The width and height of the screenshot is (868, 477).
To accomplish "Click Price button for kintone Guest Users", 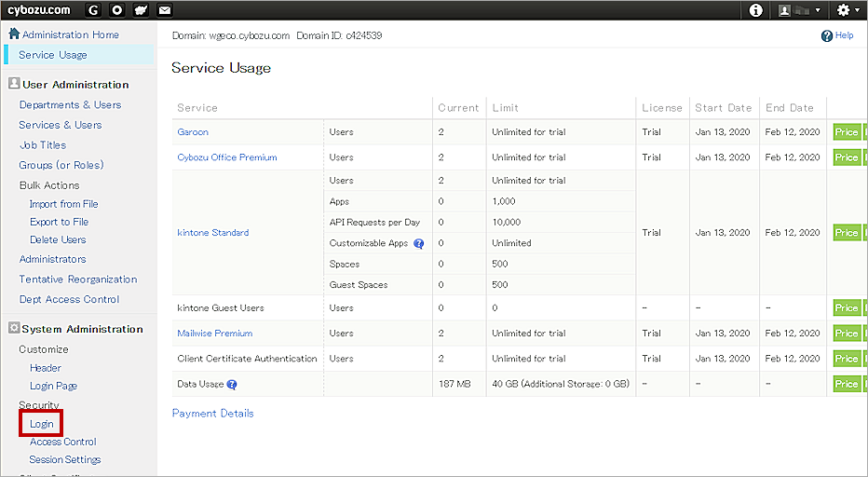I will pyautogui.click(x=847, y=308).
